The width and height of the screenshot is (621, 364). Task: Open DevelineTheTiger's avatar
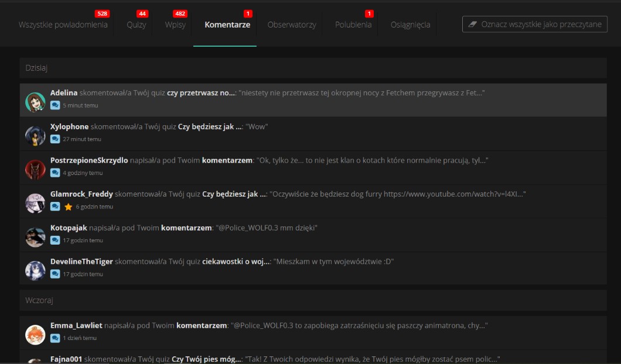coord(35,270)
